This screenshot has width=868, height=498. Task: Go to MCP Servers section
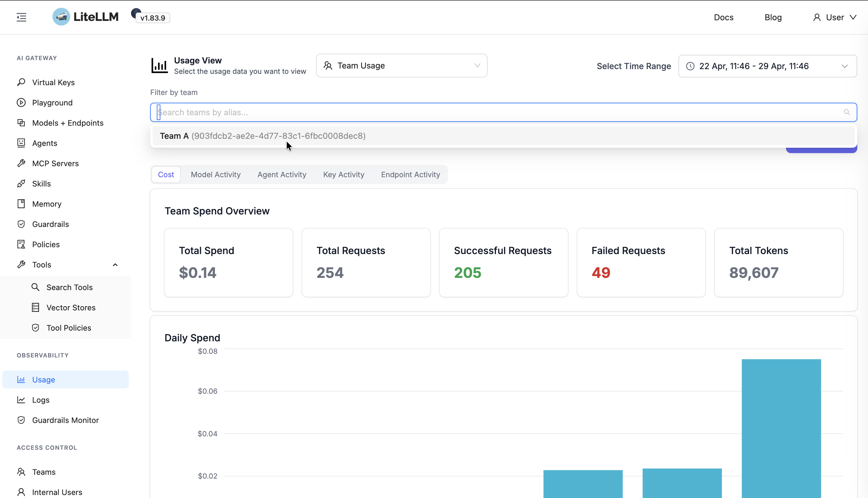(55, 164)
